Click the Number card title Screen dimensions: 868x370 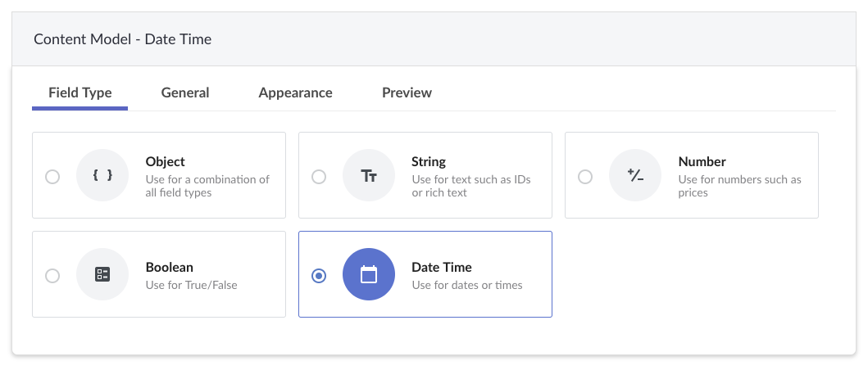(702, 162)
